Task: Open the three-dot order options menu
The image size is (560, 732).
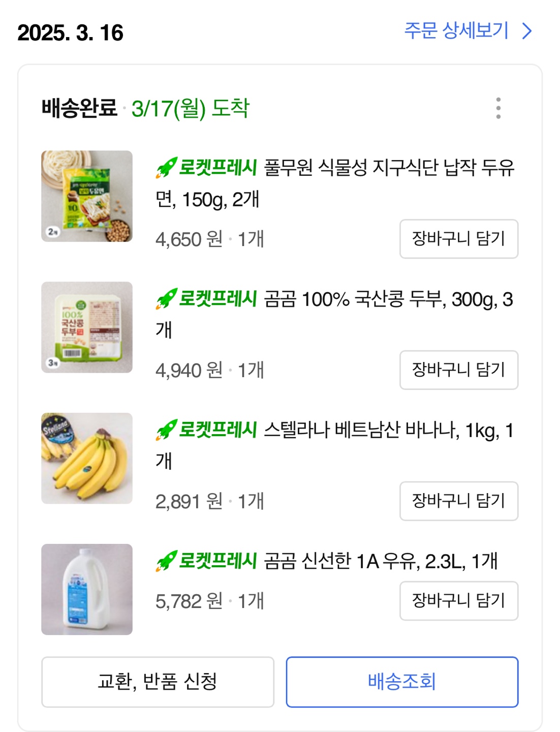Action: pyautogui.click(x=498, y=108)
